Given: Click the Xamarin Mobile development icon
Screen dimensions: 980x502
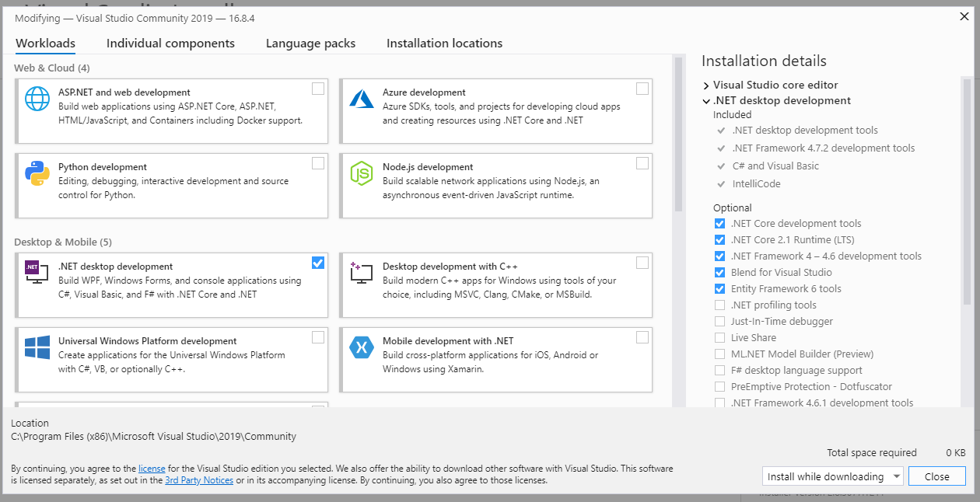Looking at the screenshot, I should click(x=362, y=347).
